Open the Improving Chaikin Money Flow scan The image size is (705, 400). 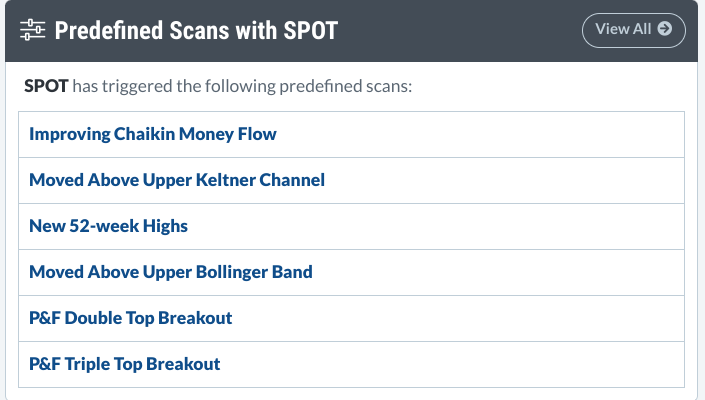click(x=152, y=134)
